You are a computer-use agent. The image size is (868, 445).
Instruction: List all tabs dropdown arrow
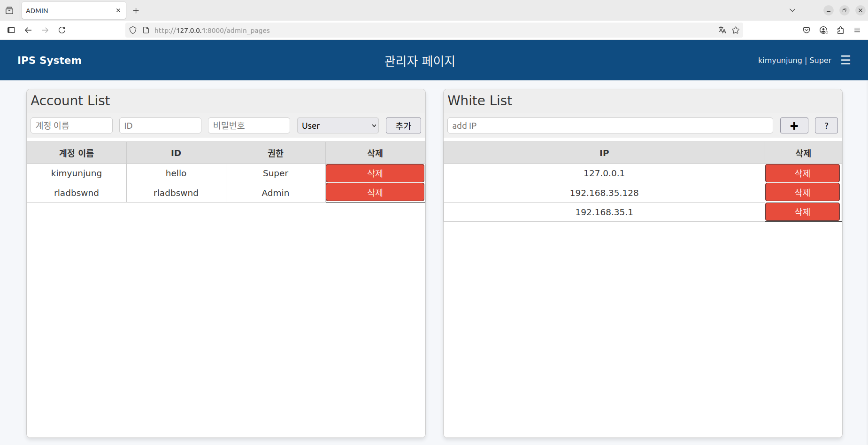(x=792, y=10)
